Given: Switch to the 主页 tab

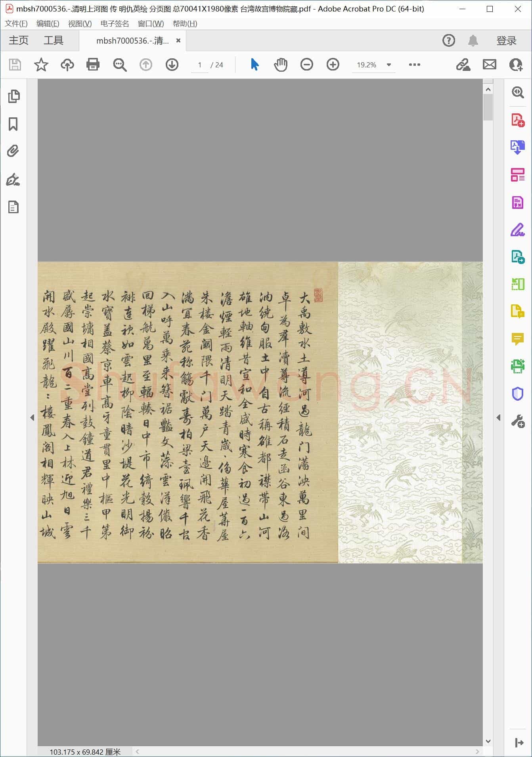Looking at the screenshot, I should [19, 40].
